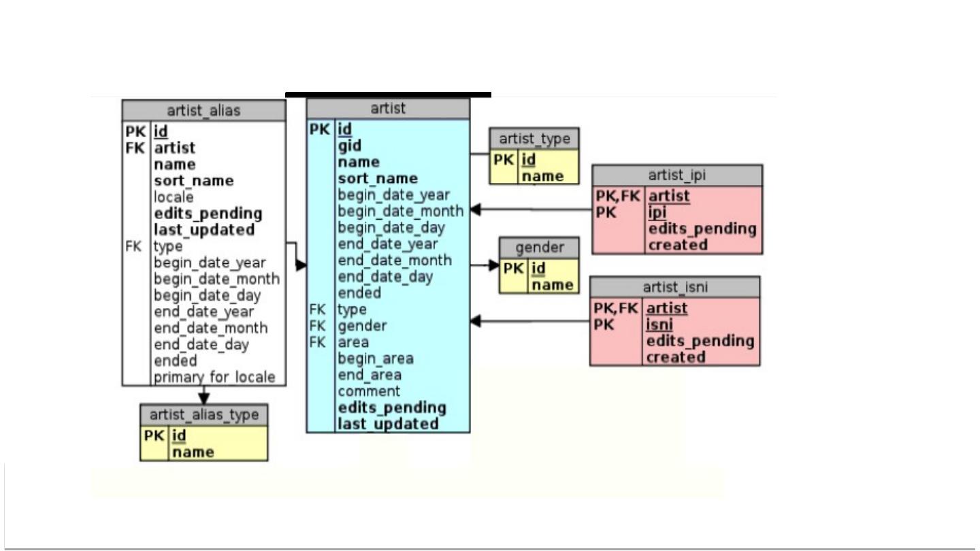Click the gid field in artist table
This screenshot has height=551, width=980.
[x=349, y=146]
